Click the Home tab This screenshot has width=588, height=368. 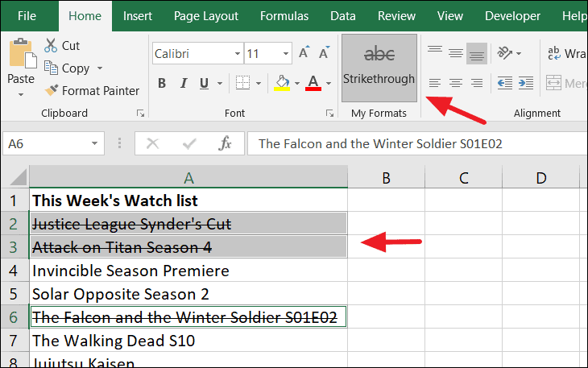[x=85, y=16]
